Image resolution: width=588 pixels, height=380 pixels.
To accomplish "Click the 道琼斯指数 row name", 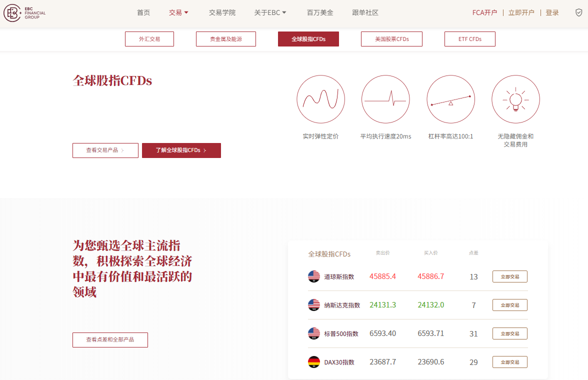I will (x=339, y=277).
